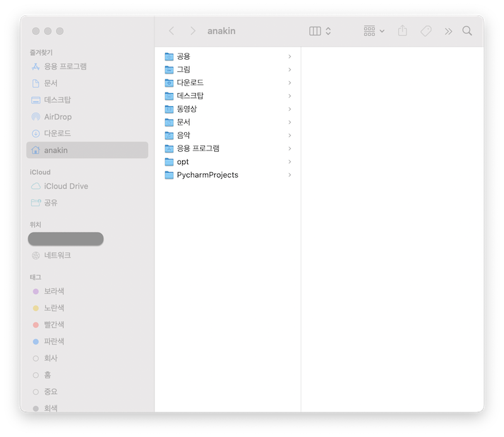Image resolution: width=504 pixels, height=437 pixels.
Task: Click the PycharmProjects folder name
Action: coord(208,175)
